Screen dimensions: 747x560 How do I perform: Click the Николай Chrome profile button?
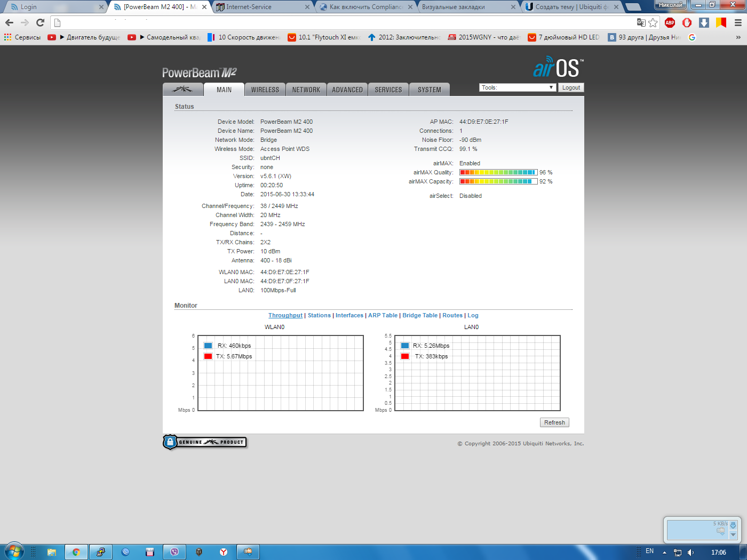(671, 5)
